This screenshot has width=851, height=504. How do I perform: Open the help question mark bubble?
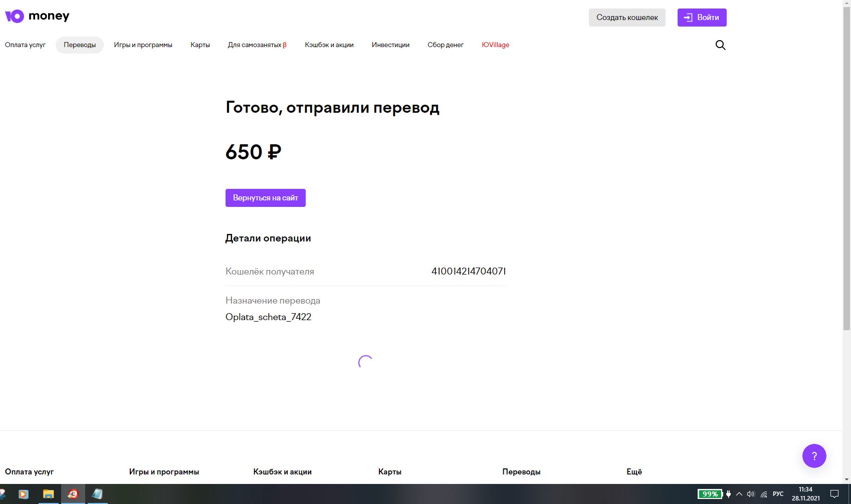[x=814, y=456]
